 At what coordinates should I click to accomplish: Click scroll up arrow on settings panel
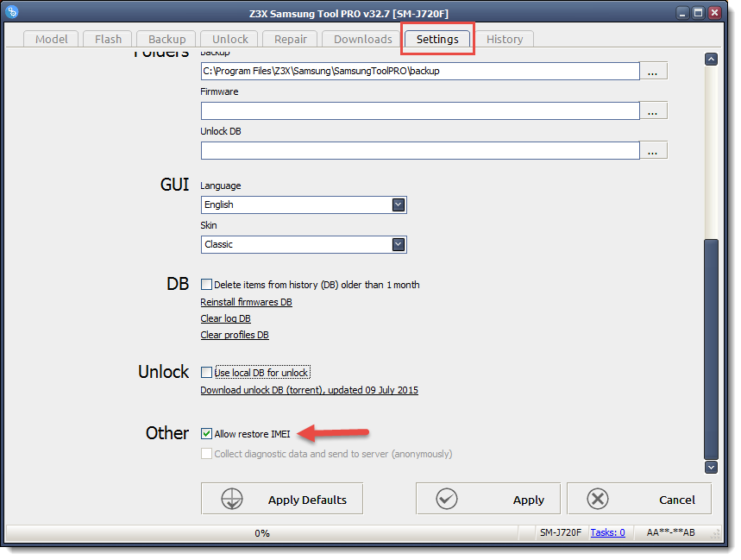point(711,59)
